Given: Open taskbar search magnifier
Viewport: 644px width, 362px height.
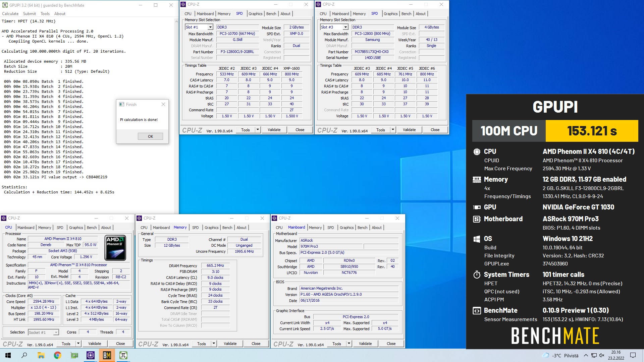Looking at the screenshot, I should tap(24, 355).
